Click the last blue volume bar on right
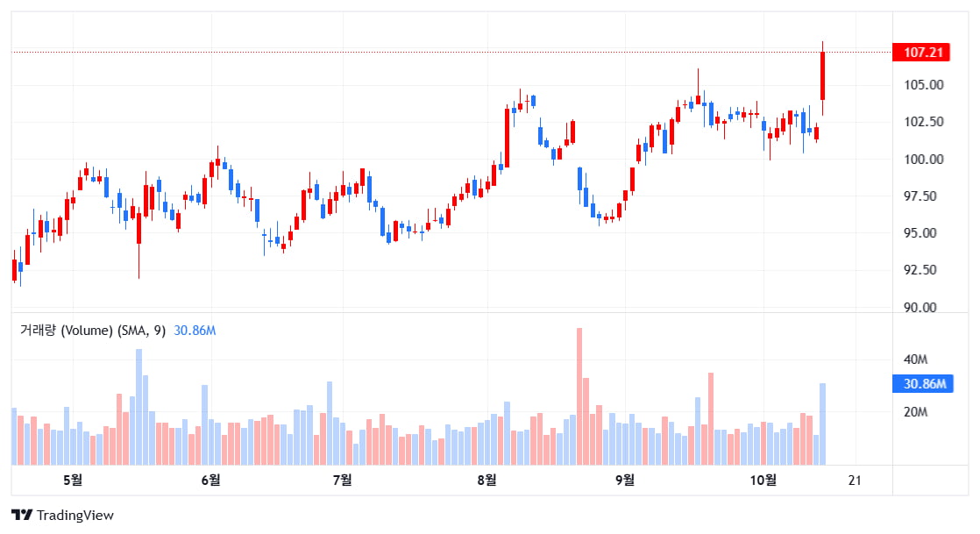980x534 pixels. 823,424
